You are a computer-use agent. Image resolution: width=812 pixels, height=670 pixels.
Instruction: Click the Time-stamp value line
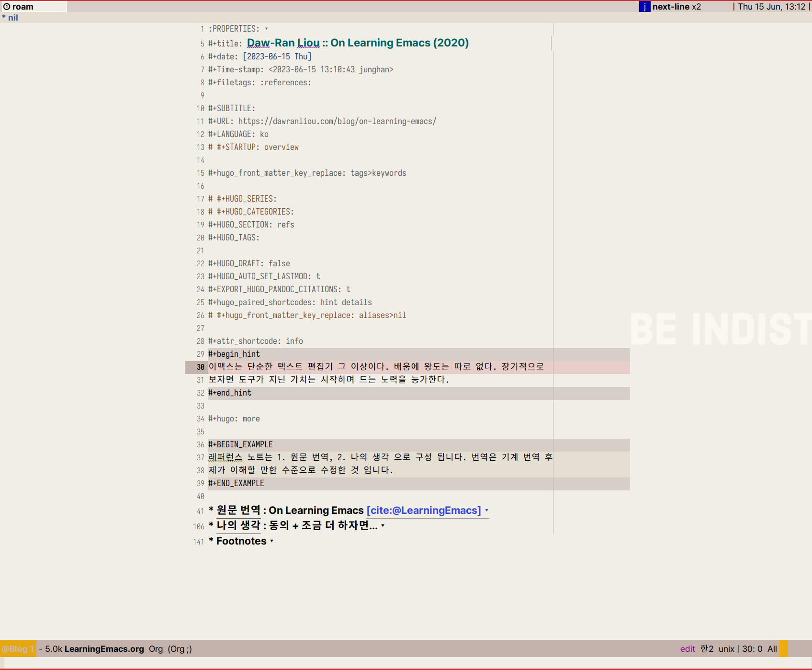coord(301,69)
